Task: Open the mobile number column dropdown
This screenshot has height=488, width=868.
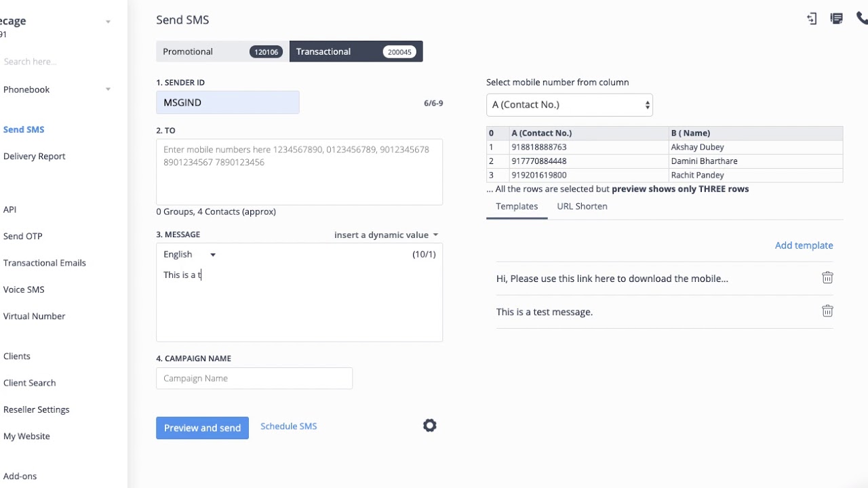Action: 569,105
